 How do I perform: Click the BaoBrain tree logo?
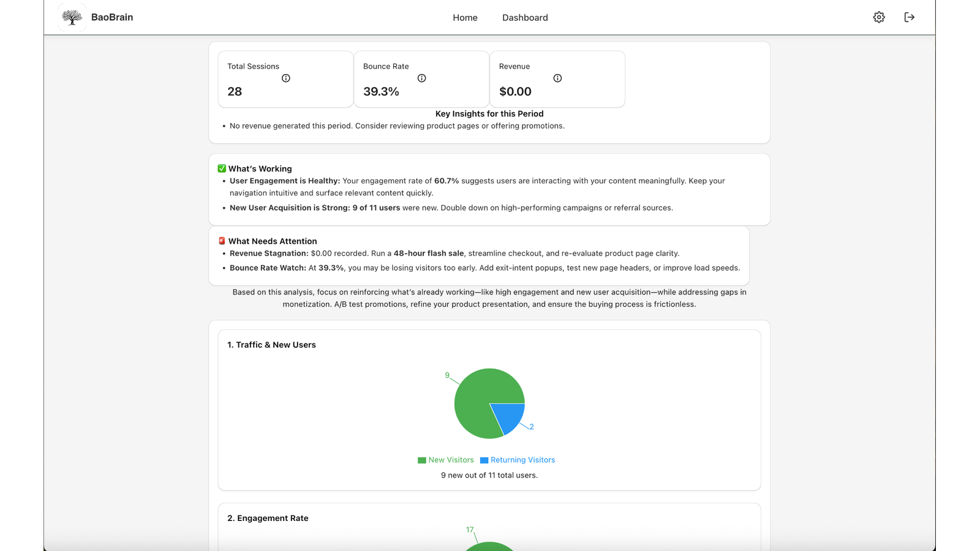tap(72, 17)
